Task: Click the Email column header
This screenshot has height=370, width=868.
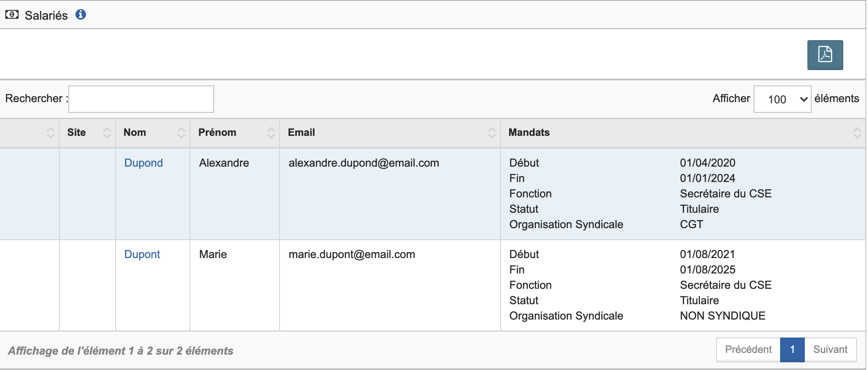Action: 301,132
